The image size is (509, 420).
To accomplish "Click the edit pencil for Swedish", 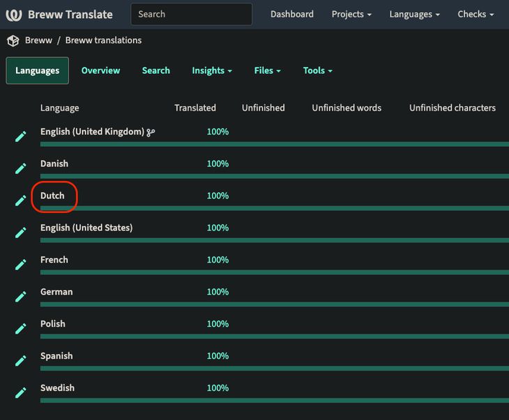I will 21,393.
